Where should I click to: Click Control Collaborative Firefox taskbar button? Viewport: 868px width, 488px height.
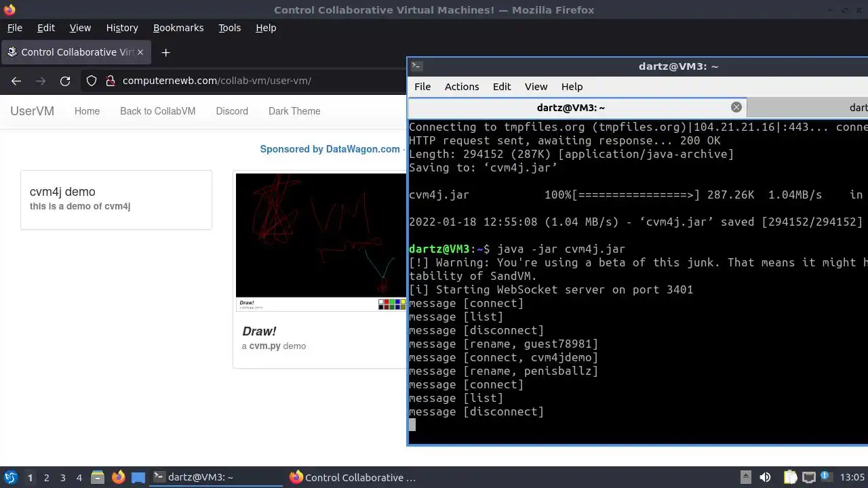coord(353,477)
